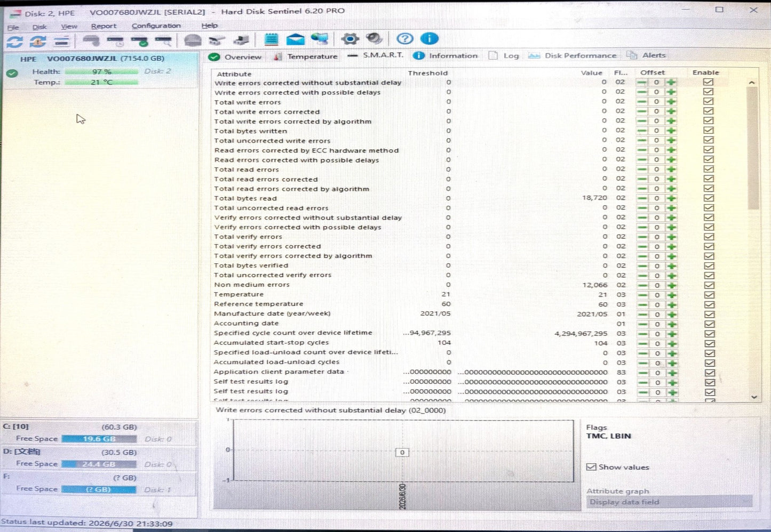Image resolution: width=771 pixels, height=532 pixels.
Task: Decrease offset for Total bytes read row
Action: (642, 198)
